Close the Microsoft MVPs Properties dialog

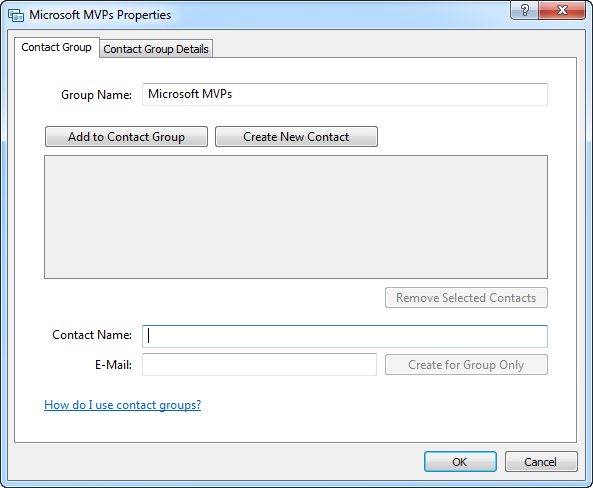[x=562, y=10]
